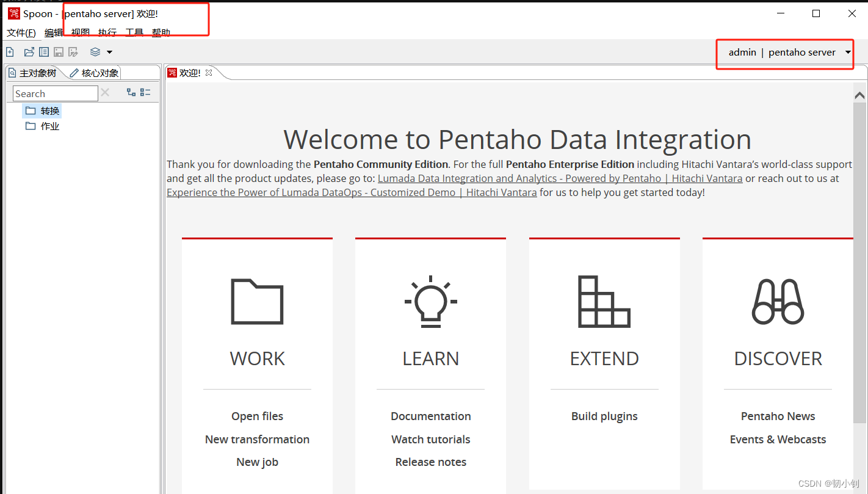Screen dimensions: 868x494
Task: Click the New job link
Action: [x=257, y=462]
